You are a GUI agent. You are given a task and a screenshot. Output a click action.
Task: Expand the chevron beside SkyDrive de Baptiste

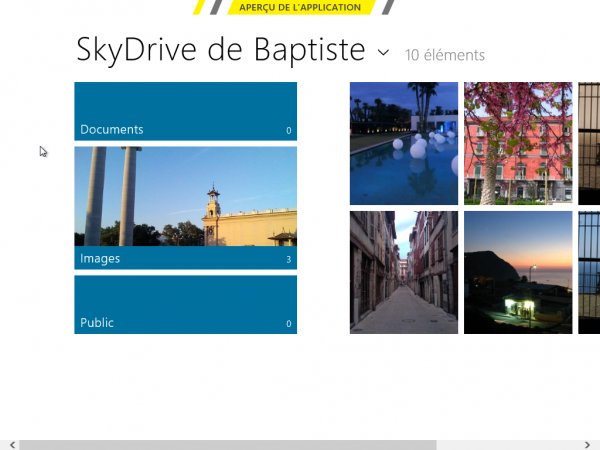383,51
